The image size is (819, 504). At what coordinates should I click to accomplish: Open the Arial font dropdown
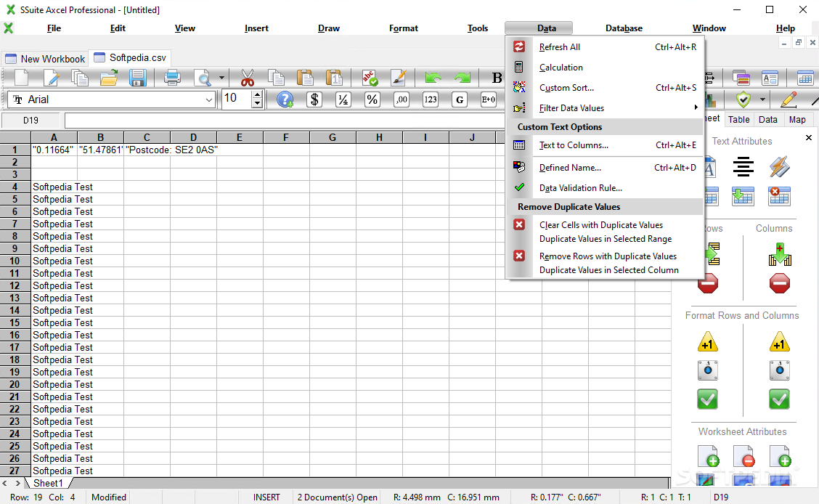(x=209, y=99)
